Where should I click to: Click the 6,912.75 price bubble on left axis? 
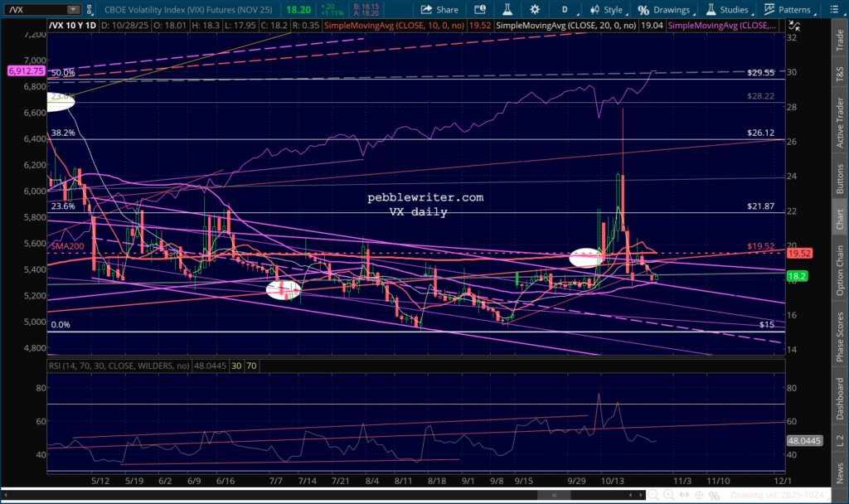coord(26,71)
